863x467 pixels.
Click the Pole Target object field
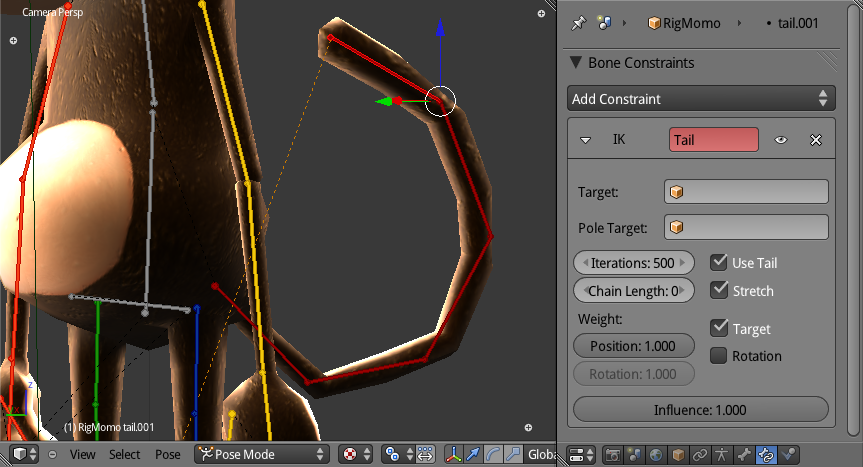(746, 227)
